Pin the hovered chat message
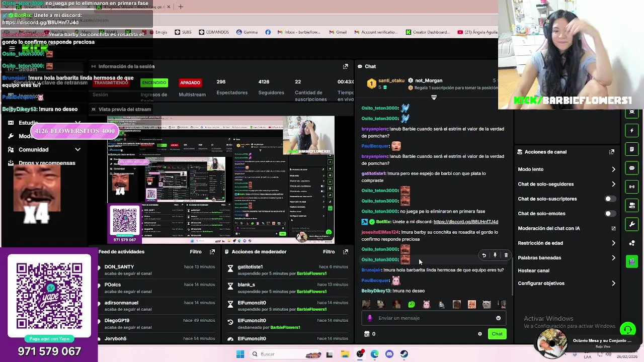 pos(495,255)
